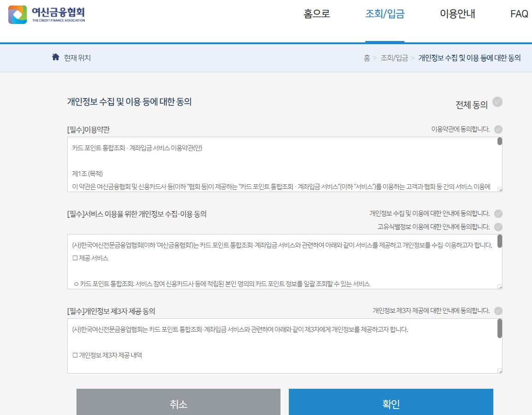Click the home icon beside 현재 위치

click(56, 56)
